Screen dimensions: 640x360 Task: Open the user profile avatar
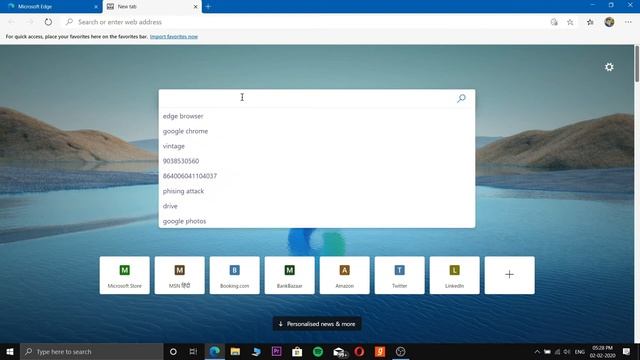point(609,22)
